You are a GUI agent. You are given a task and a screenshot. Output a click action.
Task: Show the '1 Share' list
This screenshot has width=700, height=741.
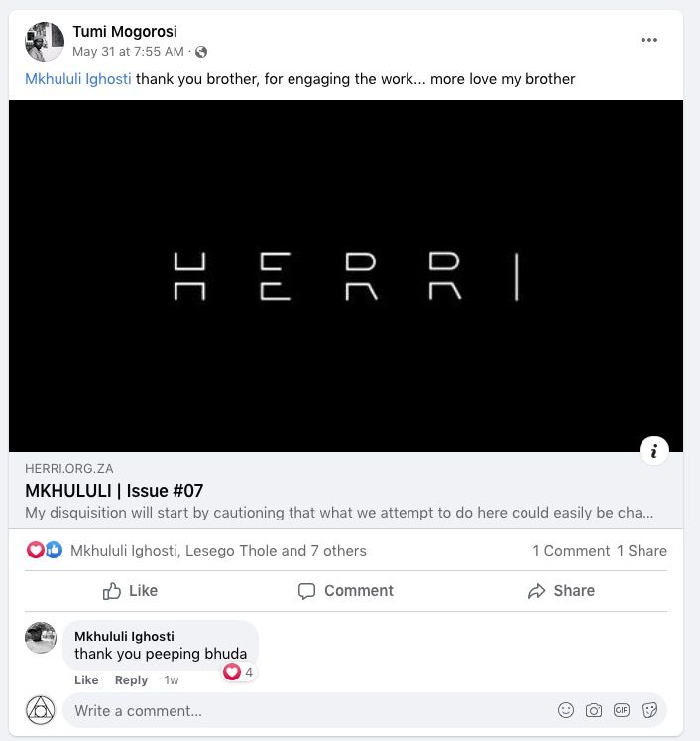point(642,551)
